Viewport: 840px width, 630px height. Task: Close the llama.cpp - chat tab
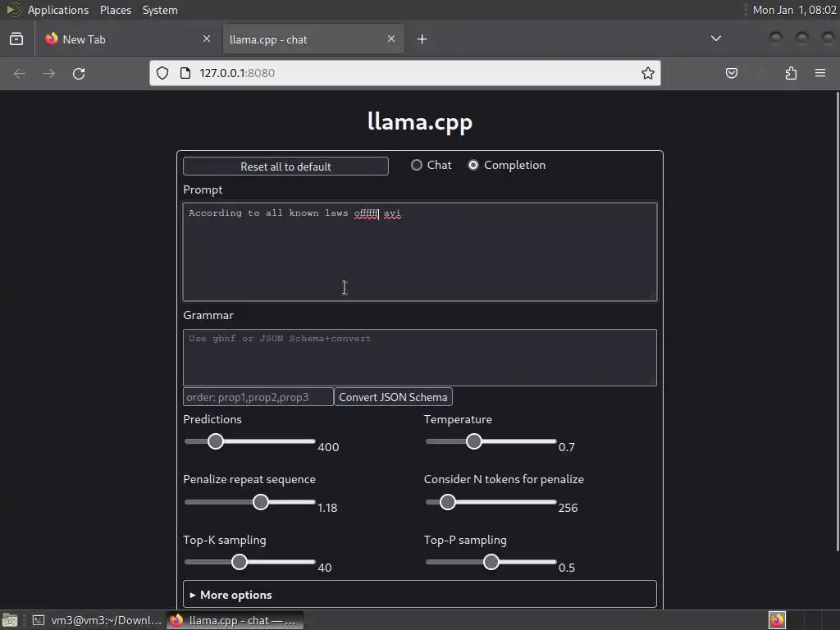391,39
